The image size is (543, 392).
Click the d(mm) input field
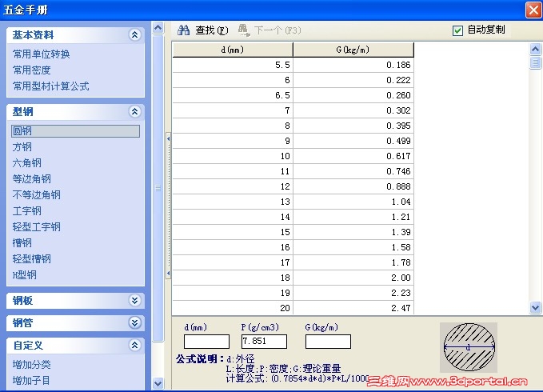(x=206, y=342)
